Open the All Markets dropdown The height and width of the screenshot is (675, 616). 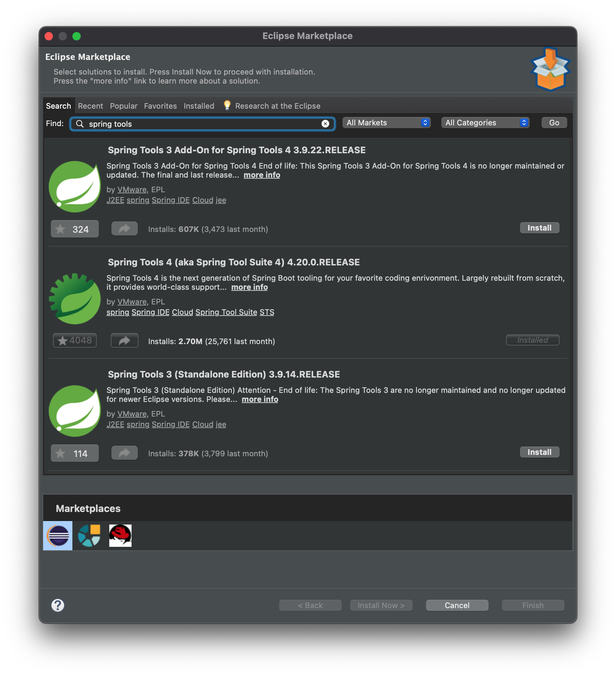click(x=387, y=123)
